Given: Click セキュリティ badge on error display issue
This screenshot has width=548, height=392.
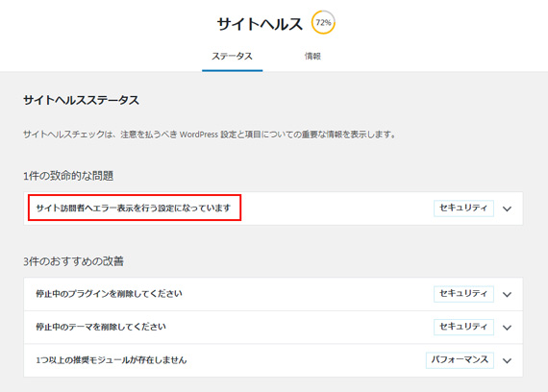Looking at the screenshot, I should click(463, 208).
